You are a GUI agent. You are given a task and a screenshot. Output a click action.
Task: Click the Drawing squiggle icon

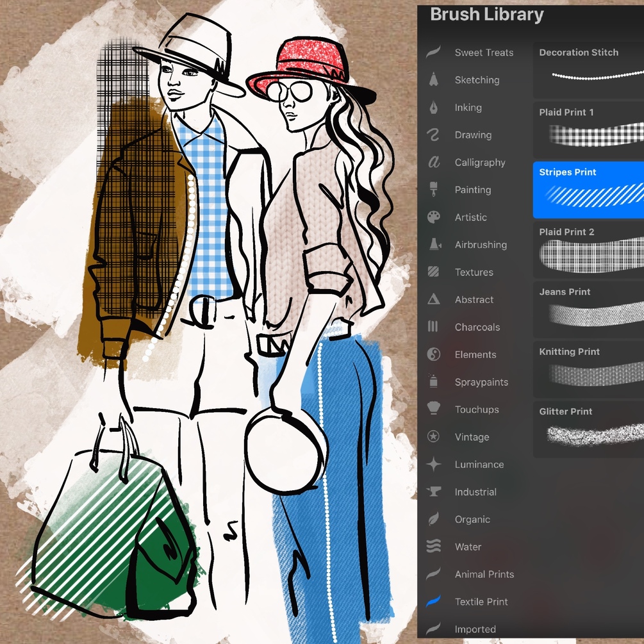433,135
